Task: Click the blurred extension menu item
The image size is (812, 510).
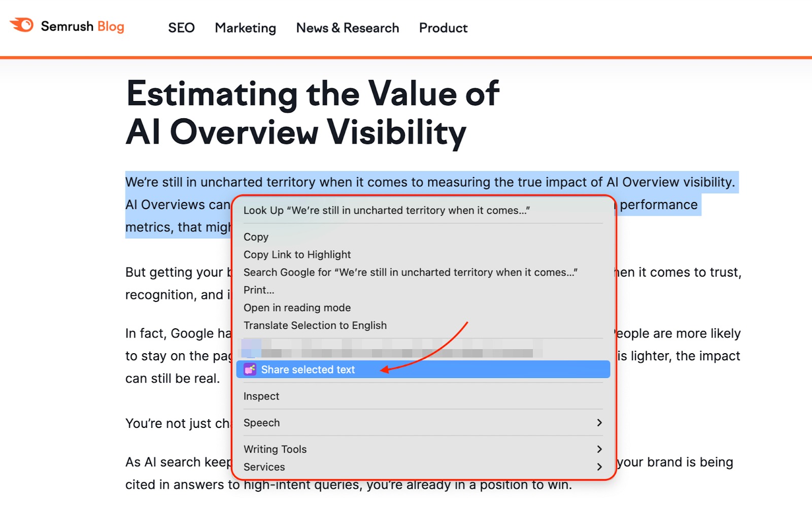Action: (x=391, y=349)
